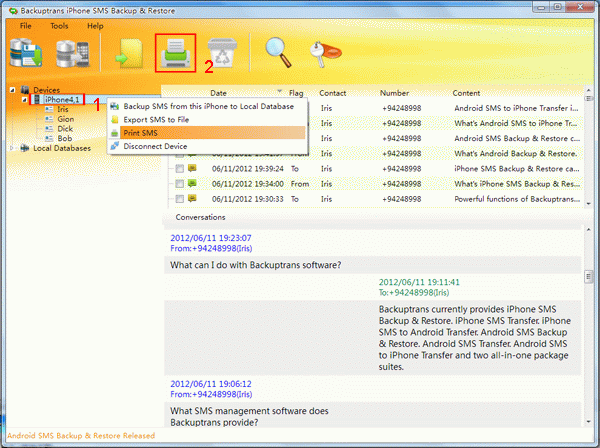Check the box for the 19:34:00 message
600x448 pixels.
(179, 184)
